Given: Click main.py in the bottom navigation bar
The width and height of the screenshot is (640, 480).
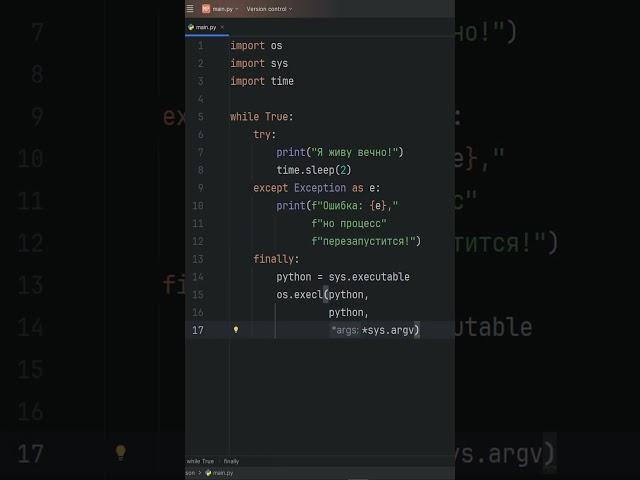Looking at the screenshot, I should coord(219,473).
